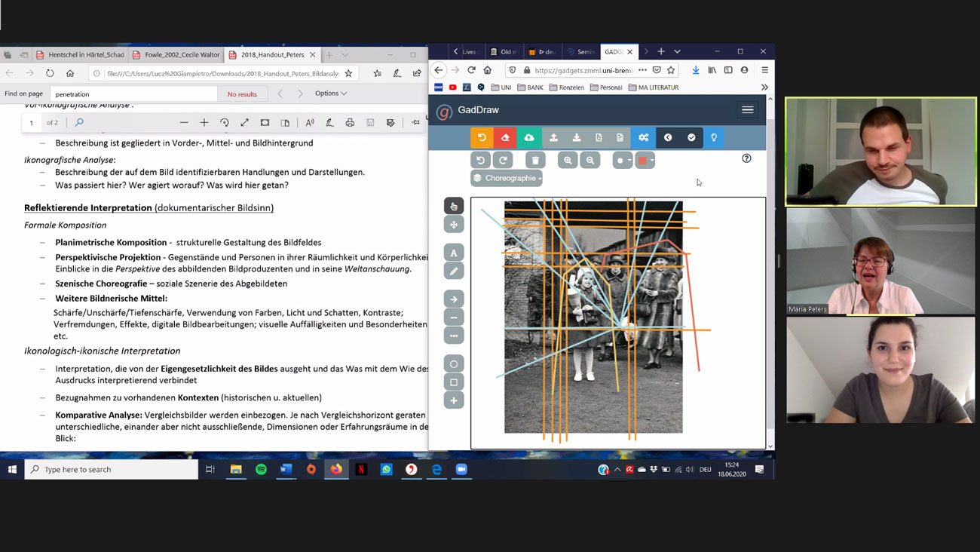Click the Edge file address bar
Image resolution: width=980 pixels, height=552 pixels.
(x=222, y=73)
